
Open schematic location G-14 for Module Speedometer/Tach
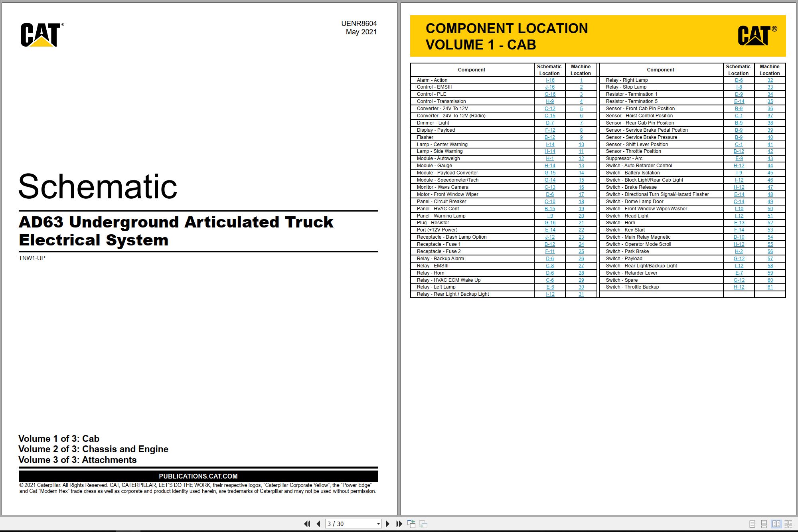click(550, 180)
